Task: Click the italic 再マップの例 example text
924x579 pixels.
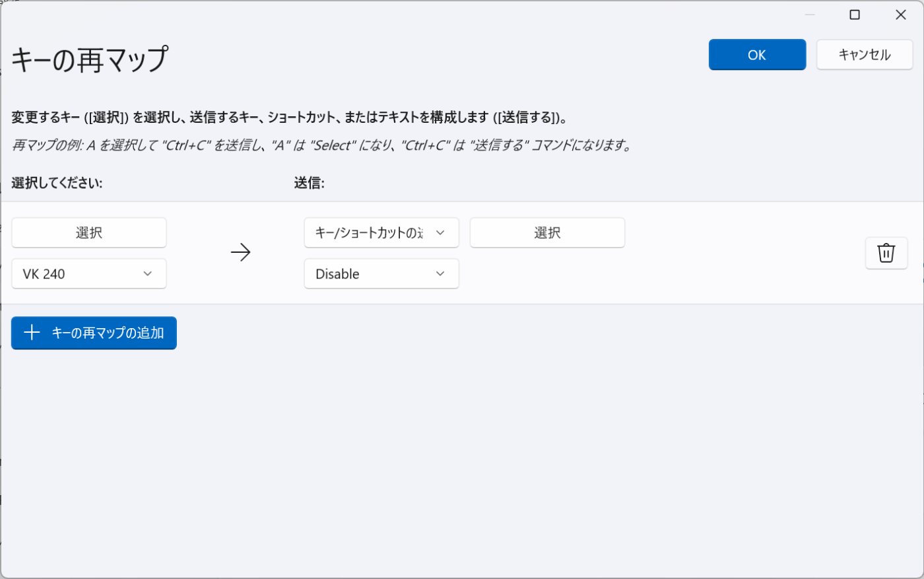Action: 322,145
